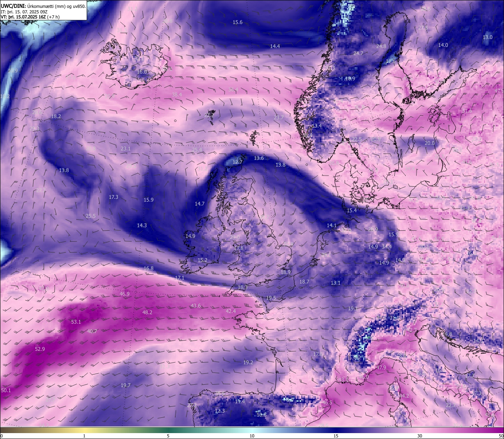Click the 18.2 value label
Image resolution: width=504 pixels, height=439 pixels.
pyautogui.click(x=56, y=116)
